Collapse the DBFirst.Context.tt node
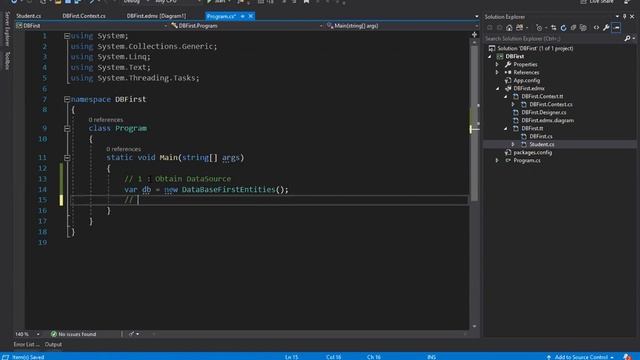This screenshot has height=360, width=640. (505, 97)
